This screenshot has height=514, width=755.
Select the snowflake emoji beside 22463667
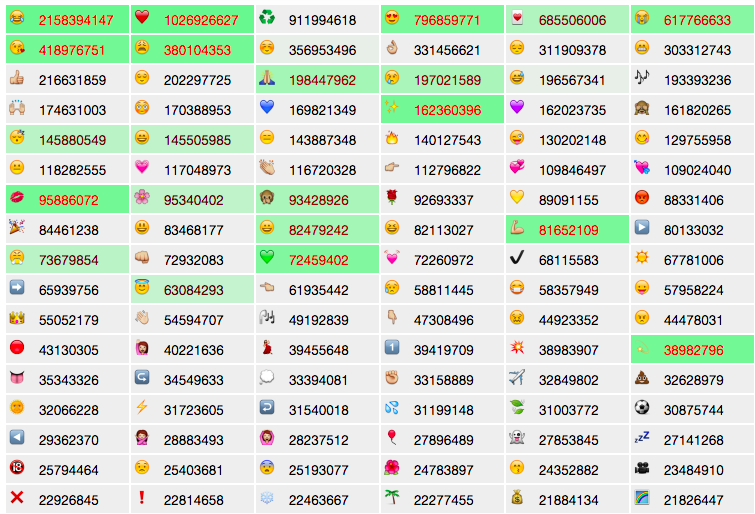point(267,498)
